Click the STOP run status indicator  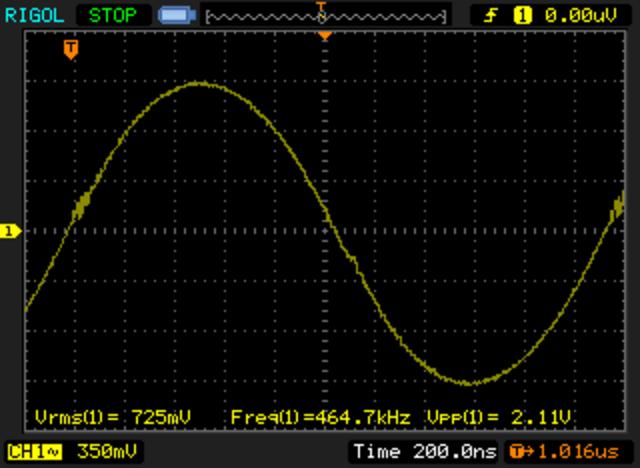(x=113, y=16)
